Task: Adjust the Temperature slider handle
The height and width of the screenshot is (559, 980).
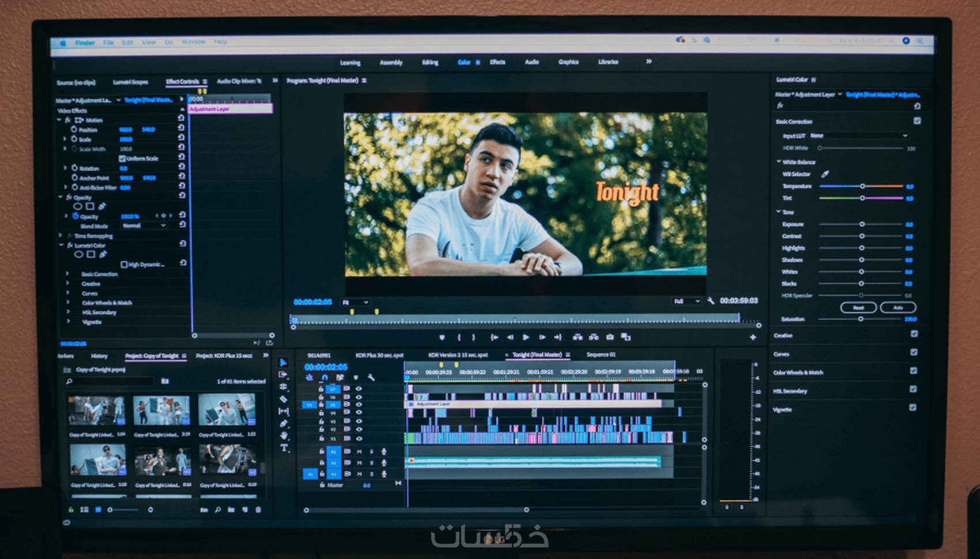Action: pyautogui.click(x=862, y=186)
